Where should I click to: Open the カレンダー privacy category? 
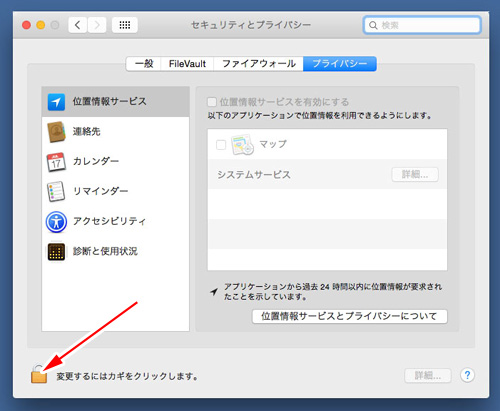115,162
